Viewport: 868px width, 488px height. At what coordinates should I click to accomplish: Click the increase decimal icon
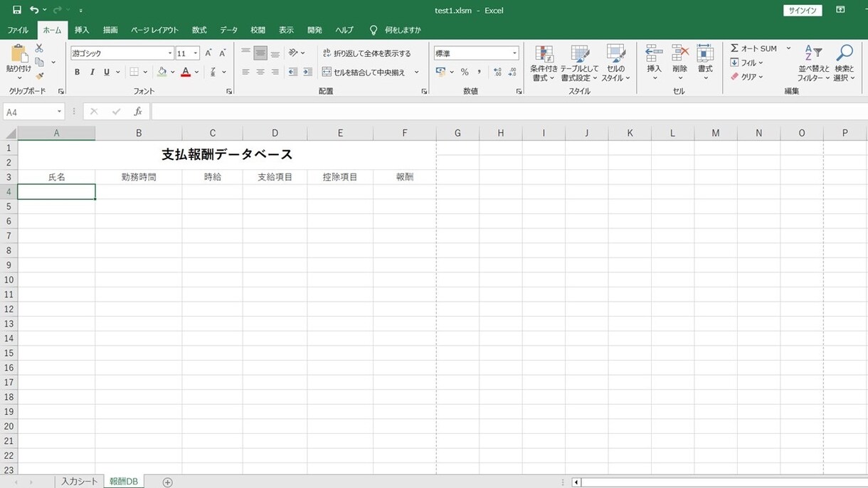(x=497, y=72)
